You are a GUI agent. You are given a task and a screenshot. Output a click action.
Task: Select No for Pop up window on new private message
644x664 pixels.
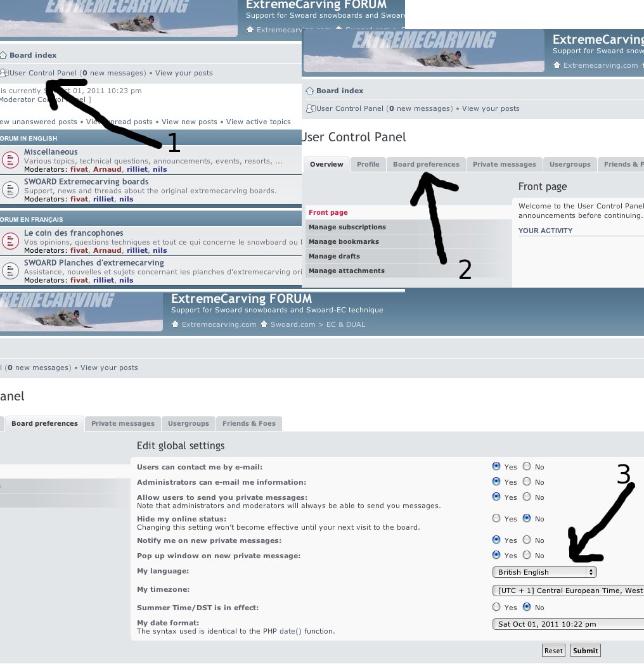(527, 555)
